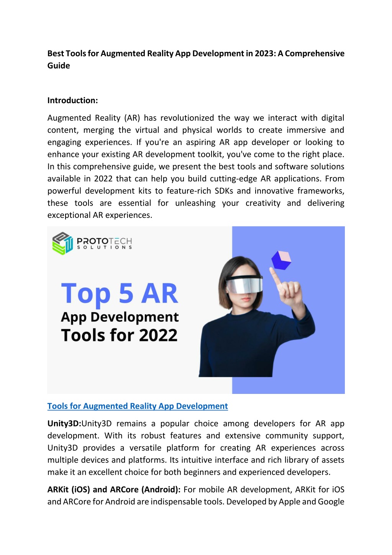The height and width of the screenshot is (555, 392).
Task: Click the sentence "make it an excellent choice"
Action: pyautogui.click(x=97, y=472)
